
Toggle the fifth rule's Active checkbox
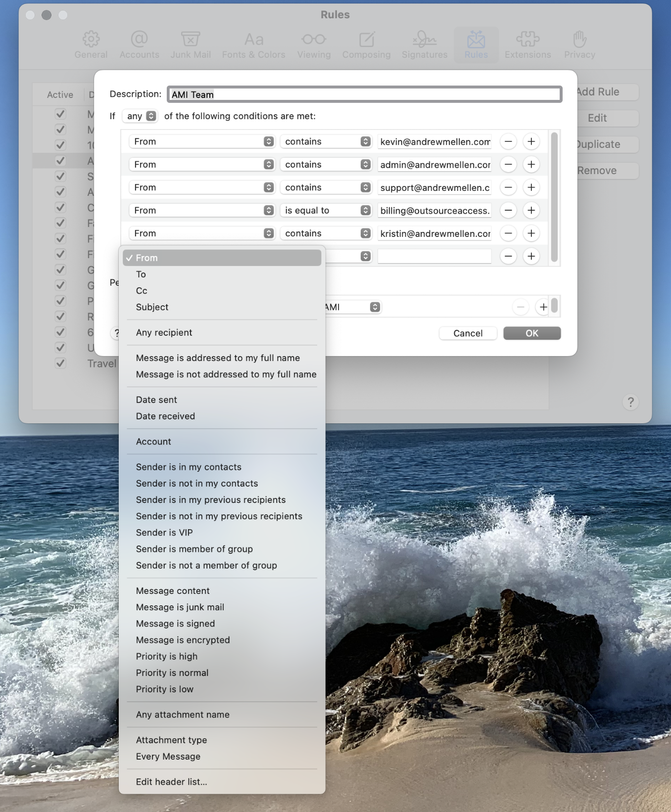(x=60, y=176)
